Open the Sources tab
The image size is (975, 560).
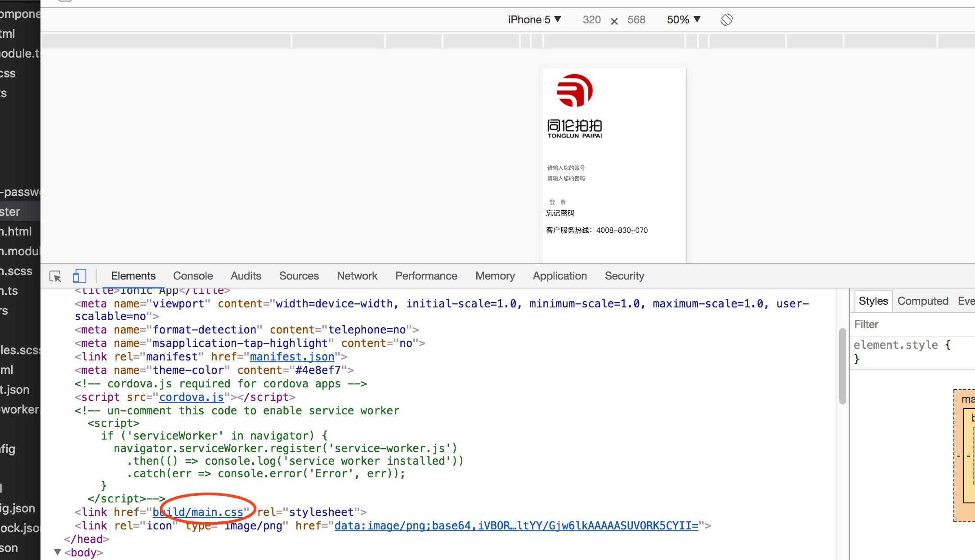299,276
